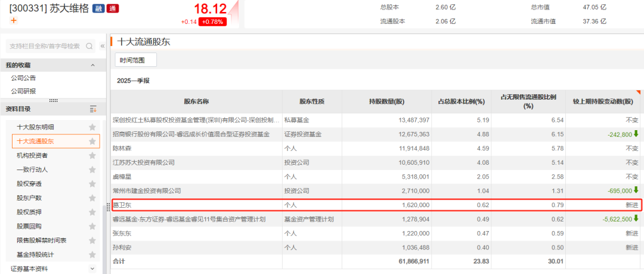Image resolution: width=644 pixels, height=274 pixels.
Task: Select 股权穿透 from the directory list
Action: 29,184
